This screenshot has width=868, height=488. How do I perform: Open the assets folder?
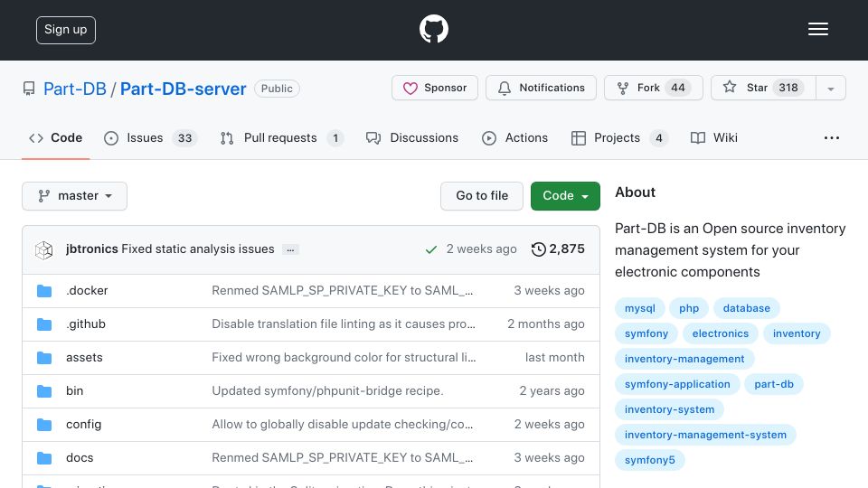84,358
